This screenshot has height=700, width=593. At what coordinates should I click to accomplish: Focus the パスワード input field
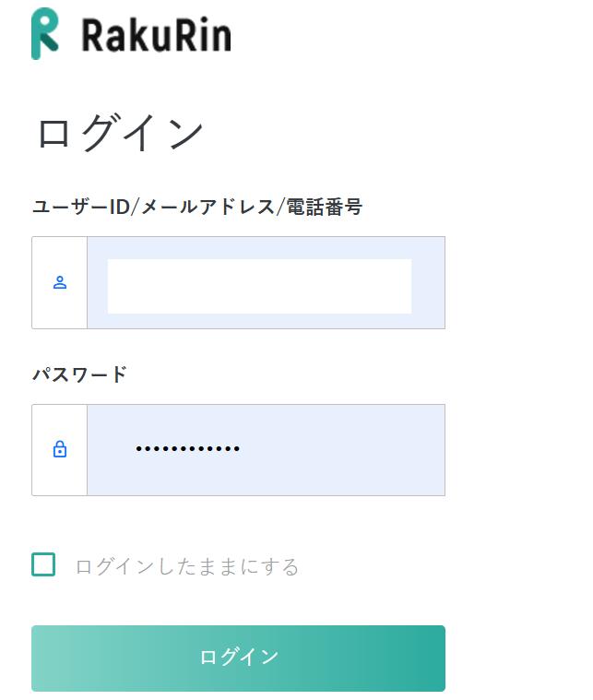pos(267,450)
